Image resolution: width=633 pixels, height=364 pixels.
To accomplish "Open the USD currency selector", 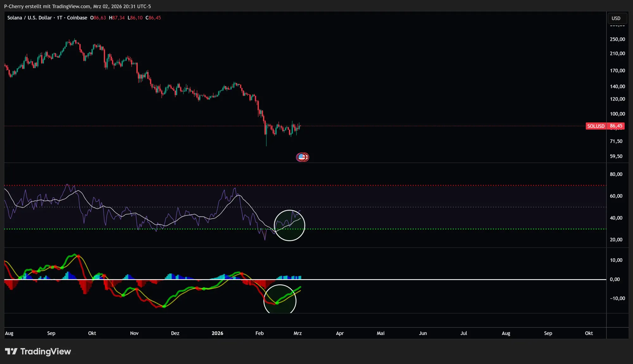I will [x=616, y=18].
